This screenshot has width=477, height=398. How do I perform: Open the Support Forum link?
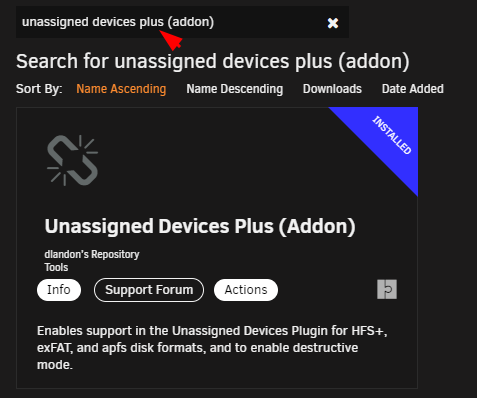149,290
